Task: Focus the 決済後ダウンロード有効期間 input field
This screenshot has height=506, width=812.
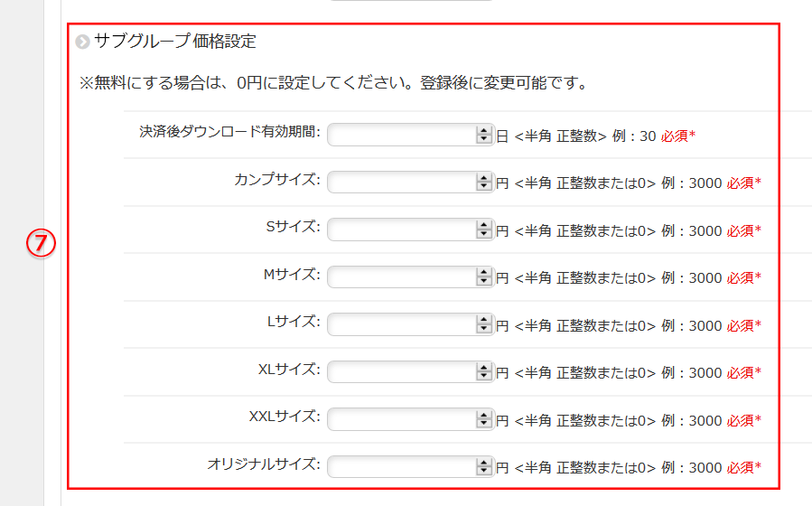Action: point(401,136)
